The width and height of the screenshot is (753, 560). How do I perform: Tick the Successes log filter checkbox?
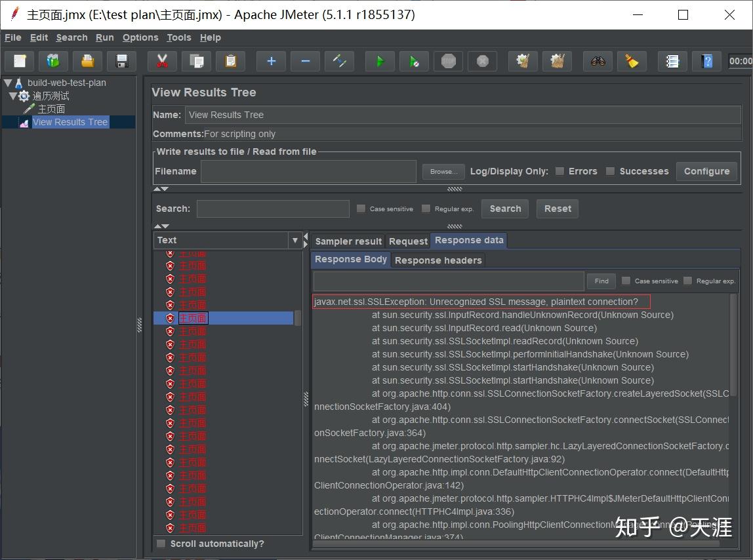pyautogui.click(x=610, y=171)
